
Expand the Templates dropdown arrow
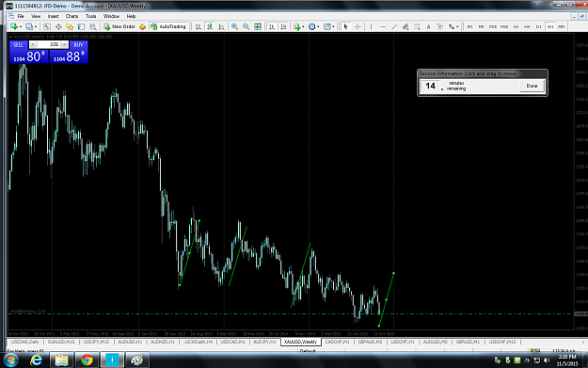[333, 27]
